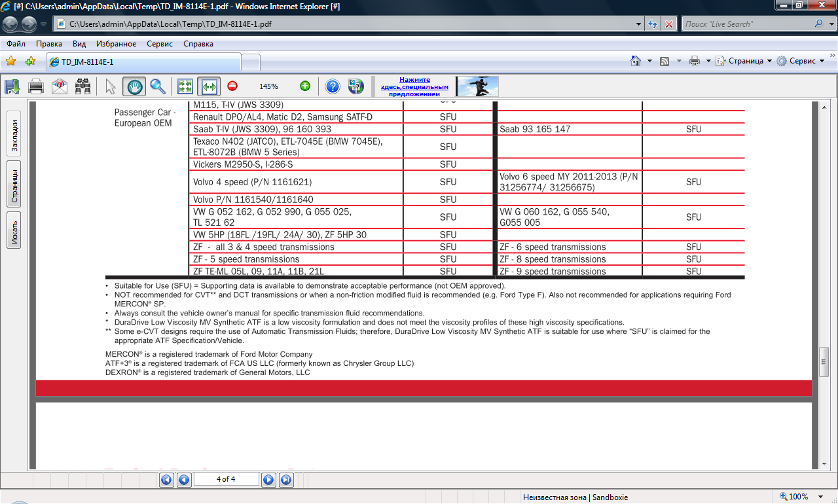Select the magnifier zoom tool
The height and width of the screenshot is (504, 838).
157,86
